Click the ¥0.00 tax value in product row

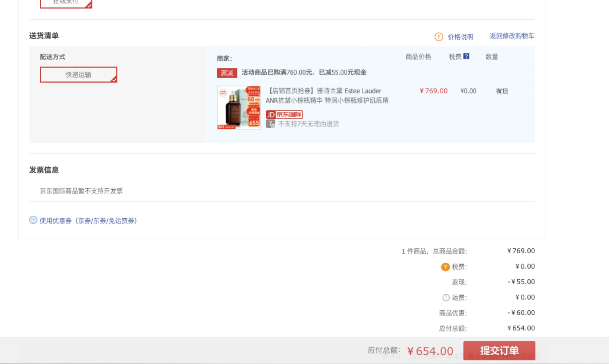(468, 91)
